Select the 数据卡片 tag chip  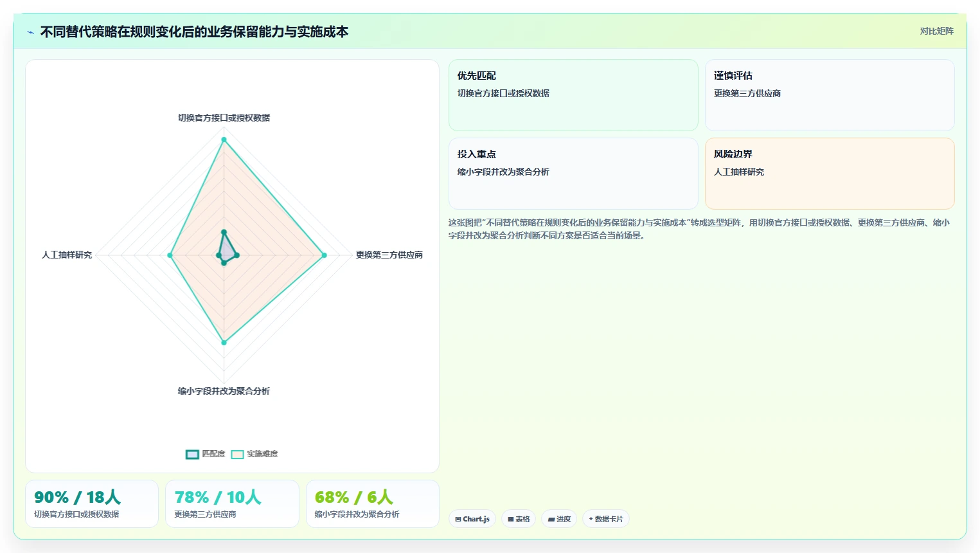pos(605,519)
